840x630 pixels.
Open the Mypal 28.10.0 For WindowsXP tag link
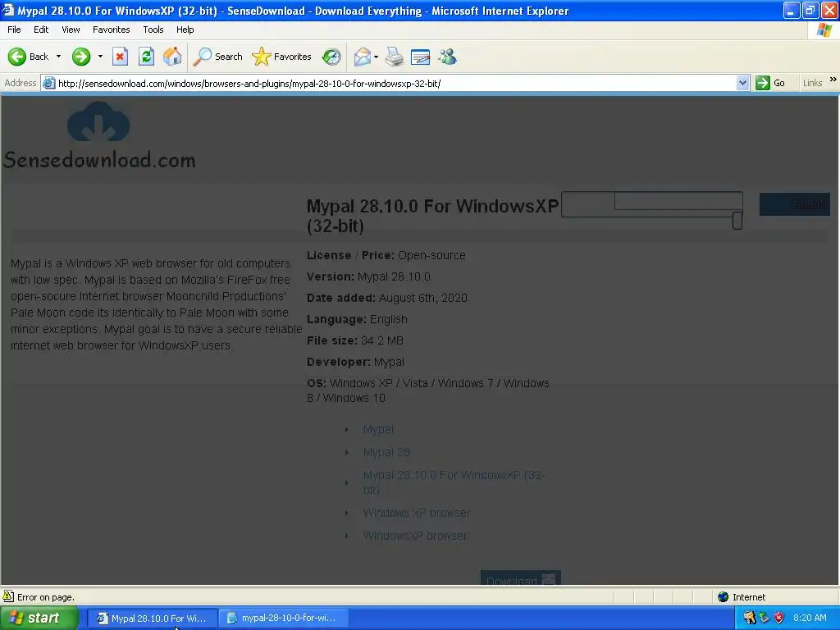click(453, 482)
